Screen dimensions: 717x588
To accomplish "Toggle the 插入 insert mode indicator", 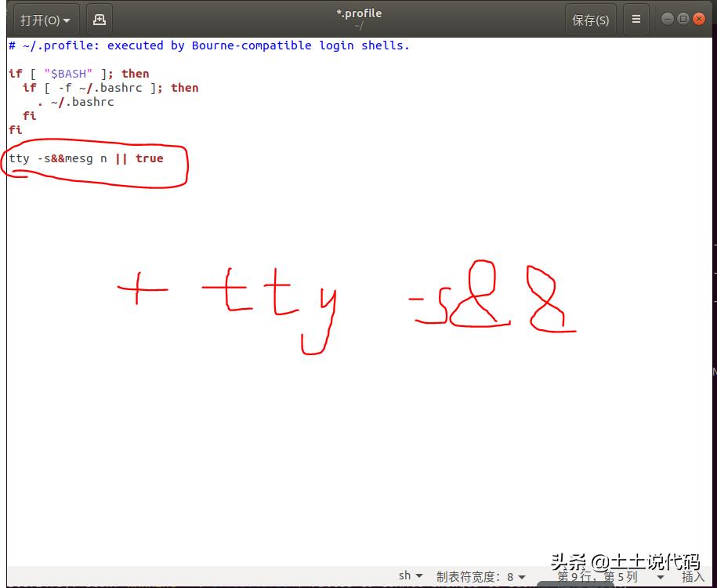I will tap(693, 576).
